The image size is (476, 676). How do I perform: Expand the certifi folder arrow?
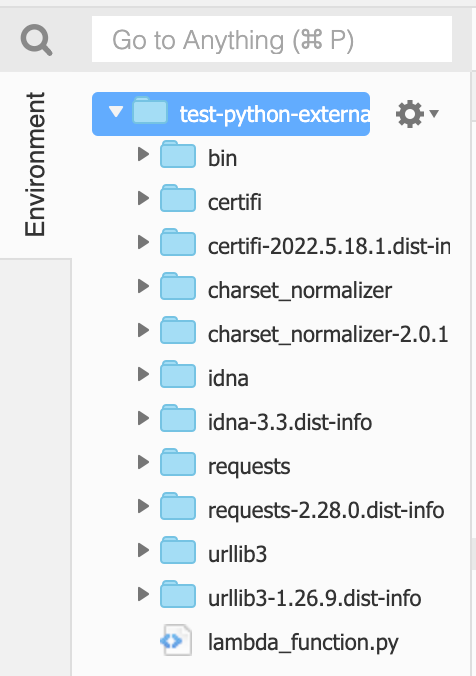143,198
